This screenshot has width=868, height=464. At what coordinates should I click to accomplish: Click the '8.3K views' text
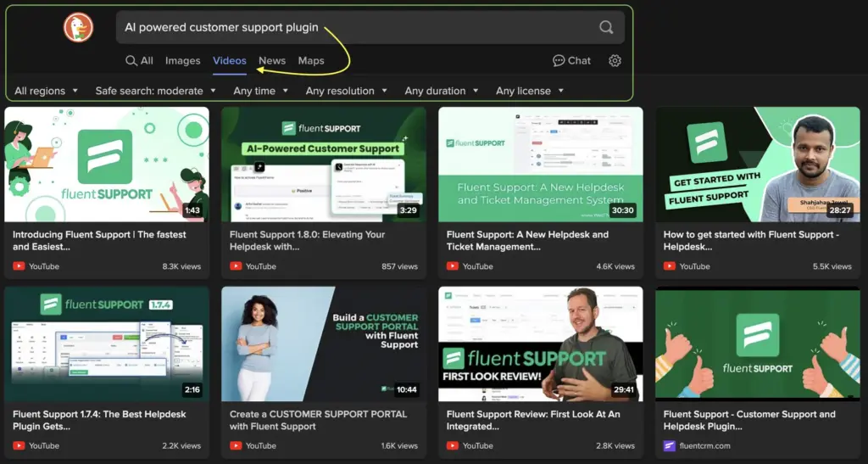pos(181,266)
